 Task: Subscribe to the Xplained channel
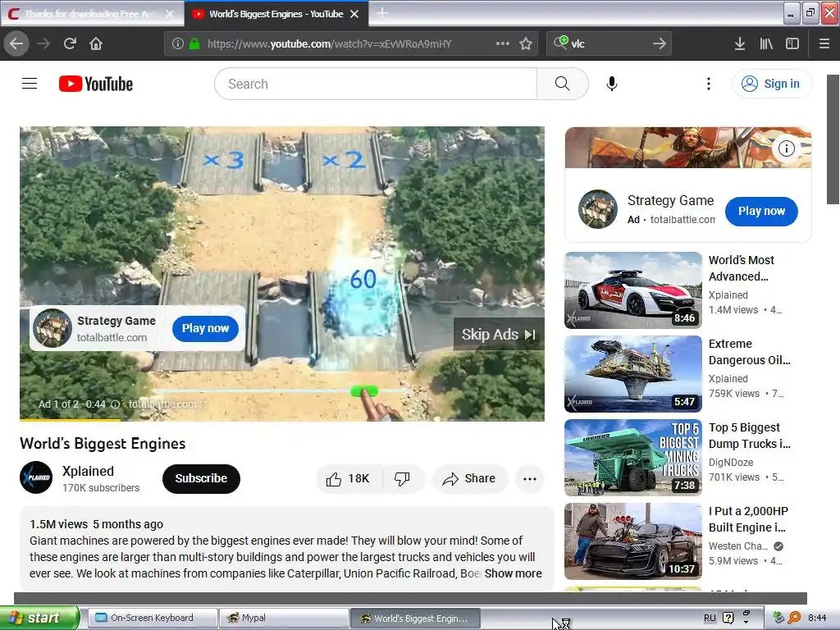[201, 478]
